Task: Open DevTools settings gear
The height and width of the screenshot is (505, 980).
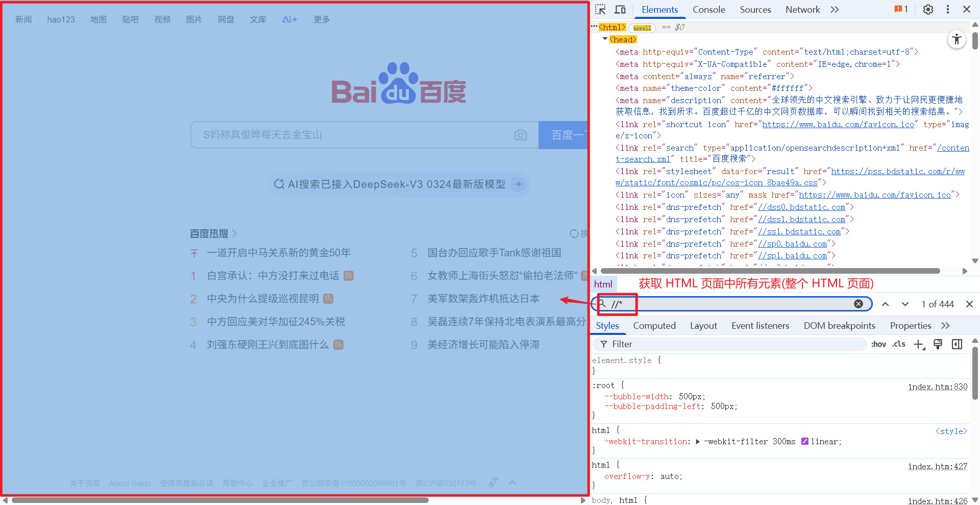Action: pyautogui.click(x=928, y=9)
